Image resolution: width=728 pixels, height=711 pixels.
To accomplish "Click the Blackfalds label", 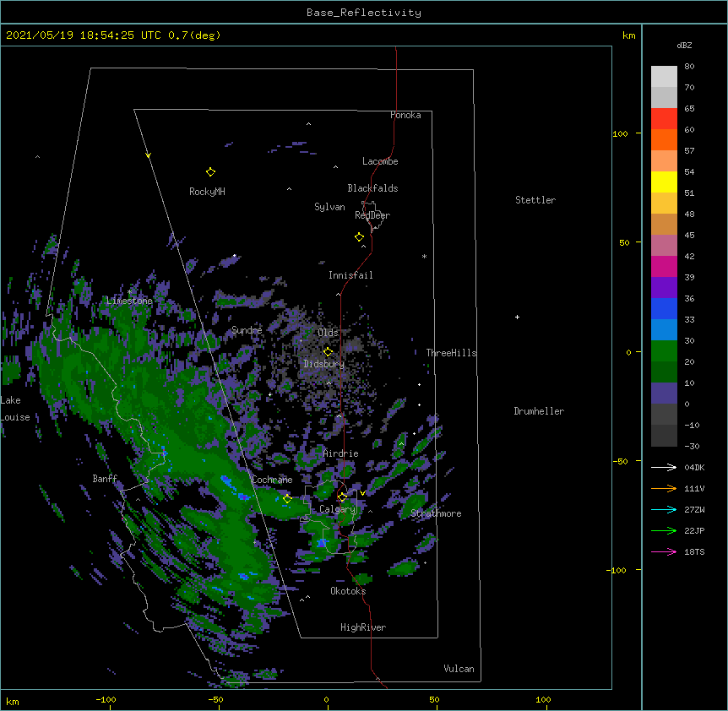I will [372, 188].
